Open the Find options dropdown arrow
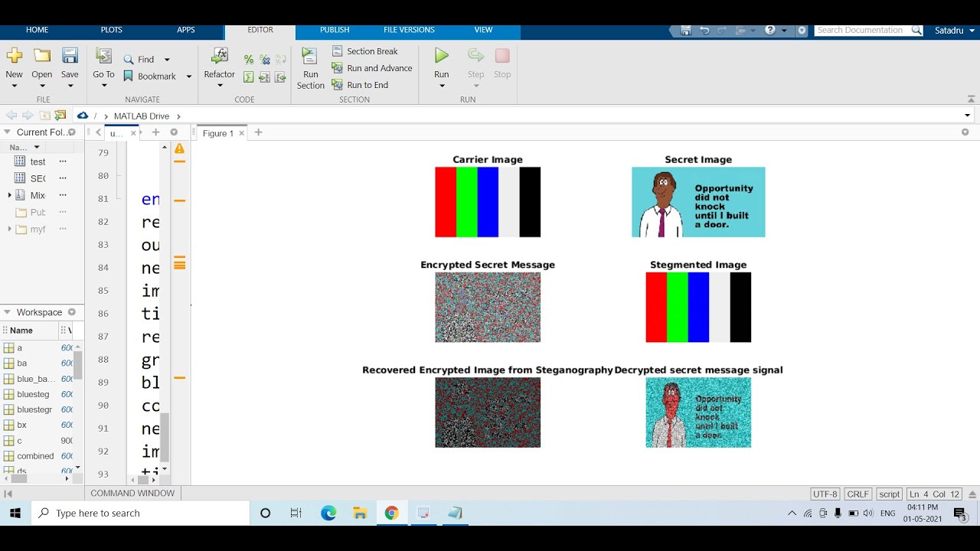The width and height of the screenshot is (980, 551). click(167, 60)
